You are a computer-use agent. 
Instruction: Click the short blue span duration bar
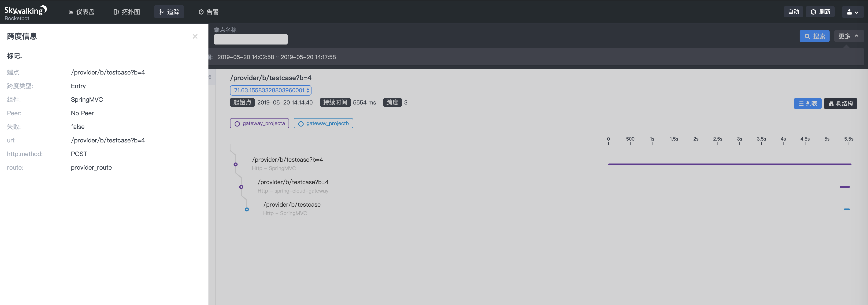click(x=847, y=209)
